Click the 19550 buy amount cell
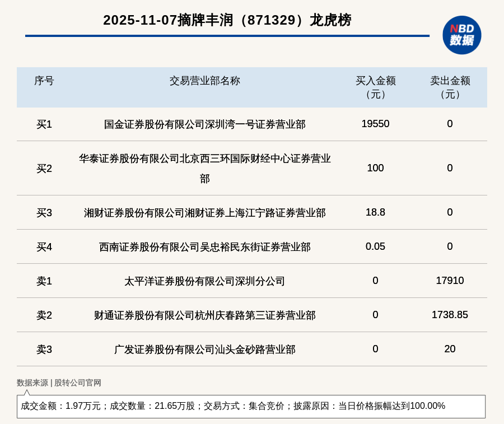504x424 pixels. (x=375, y=124)
